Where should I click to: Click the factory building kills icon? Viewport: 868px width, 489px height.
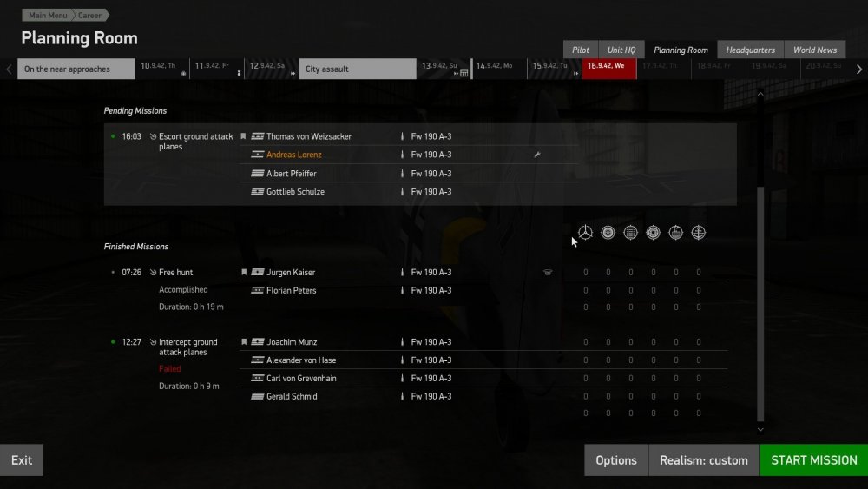click(676, 233)
